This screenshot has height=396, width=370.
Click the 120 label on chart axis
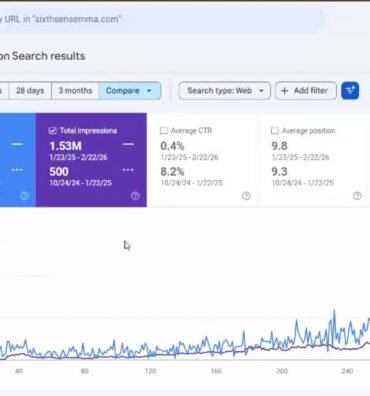tap(150, 371)
